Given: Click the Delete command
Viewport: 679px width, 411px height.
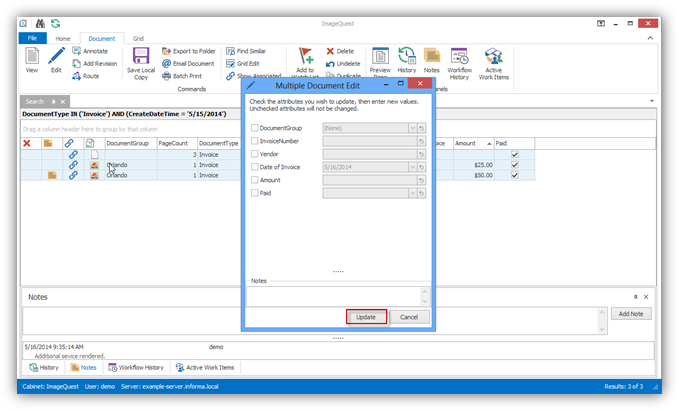Looking at the screenshot, I should (x=340, y=51).
